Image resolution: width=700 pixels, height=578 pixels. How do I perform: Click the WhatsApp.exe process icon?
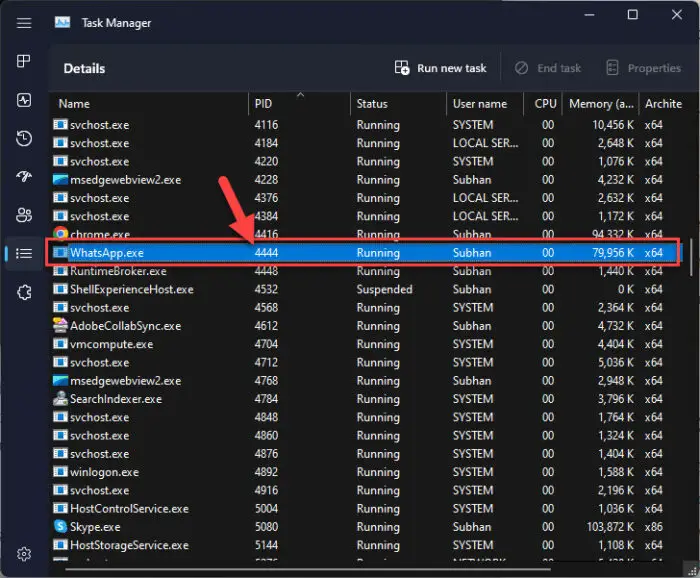pyautogui.click(x=60, y=253)
